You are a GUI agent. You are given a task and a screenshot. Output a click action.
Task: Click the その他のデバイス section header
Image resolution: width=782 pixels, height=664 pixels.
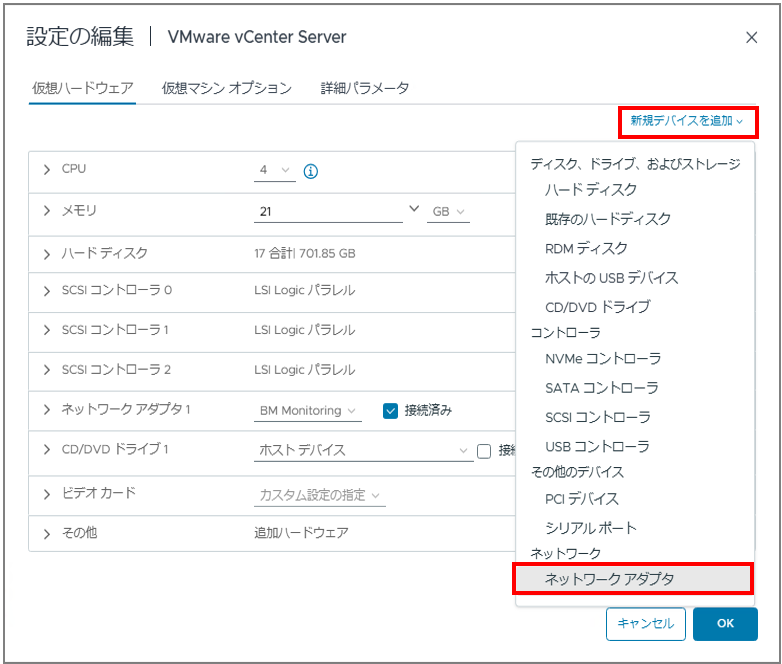point(577,472)
